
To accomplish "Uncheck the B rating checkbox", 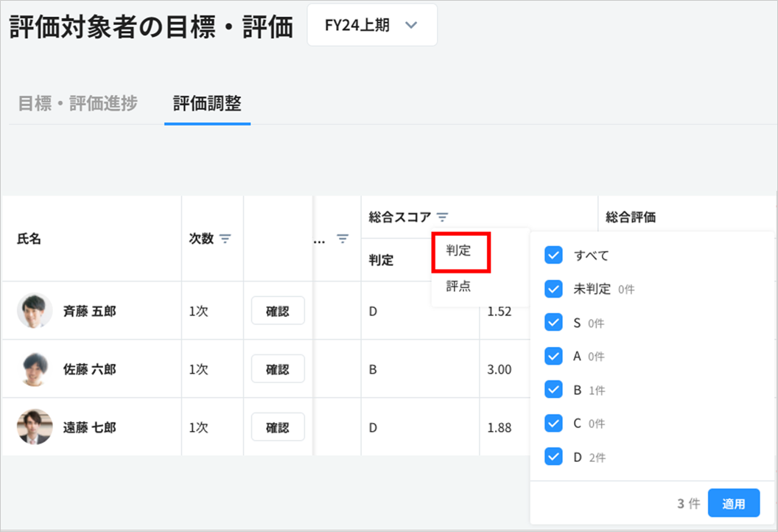I will point(553,390).
